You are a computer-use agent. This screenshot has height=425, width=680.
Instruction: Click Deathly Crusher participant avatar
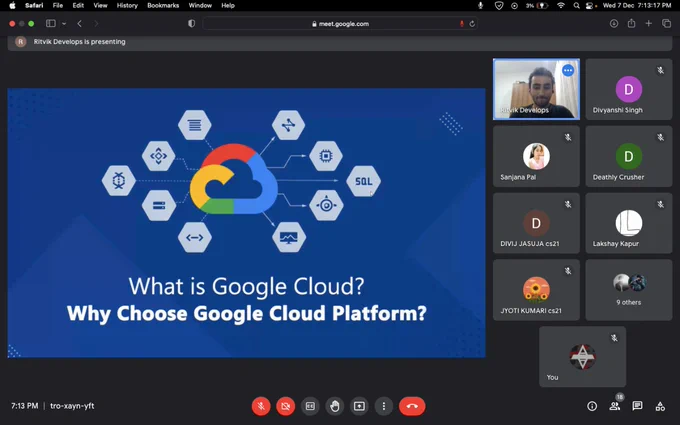point(628,156)
